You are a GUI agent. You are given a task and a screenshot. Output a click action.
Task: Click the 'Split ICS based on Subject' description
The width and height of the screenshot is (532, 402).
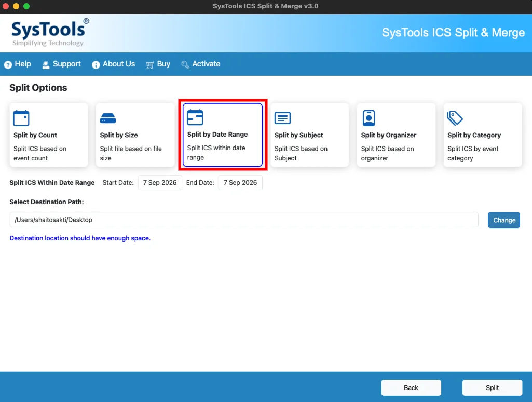click(x=301, y=153)
